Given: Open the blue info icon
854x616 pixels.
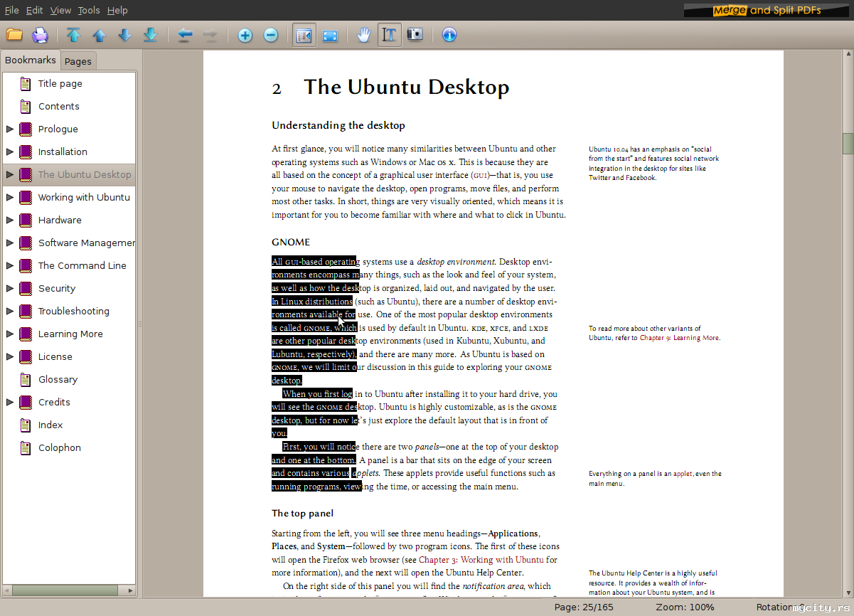Looking at the screenshot, I should (x=449, y=34).
